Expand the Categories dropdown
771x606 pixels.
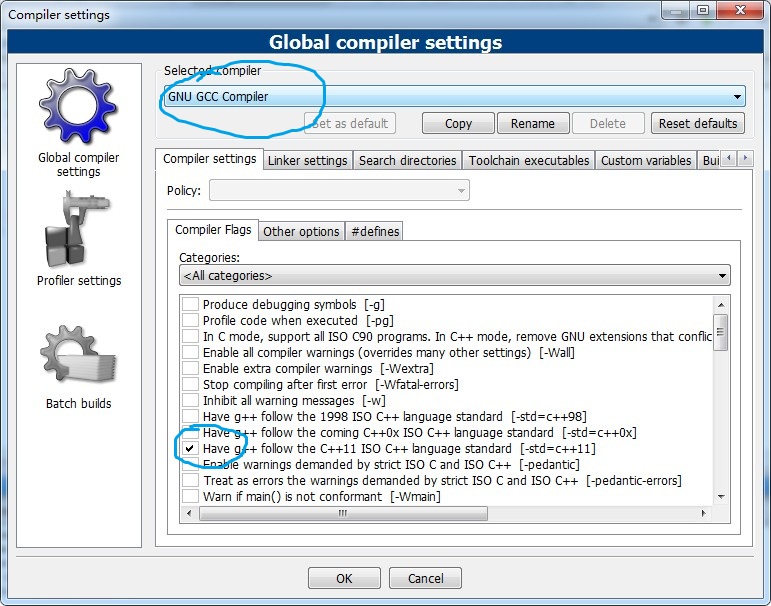tap(454, 275)
